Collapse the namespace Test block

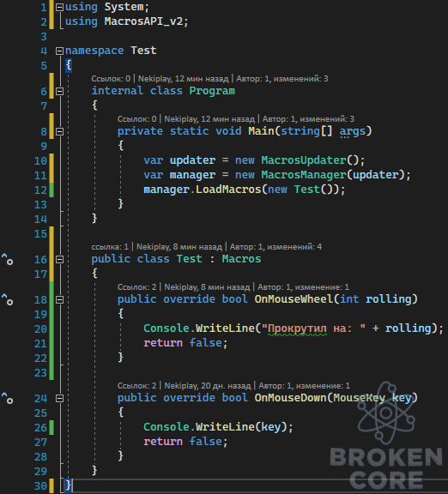click(x=59, y=51)
